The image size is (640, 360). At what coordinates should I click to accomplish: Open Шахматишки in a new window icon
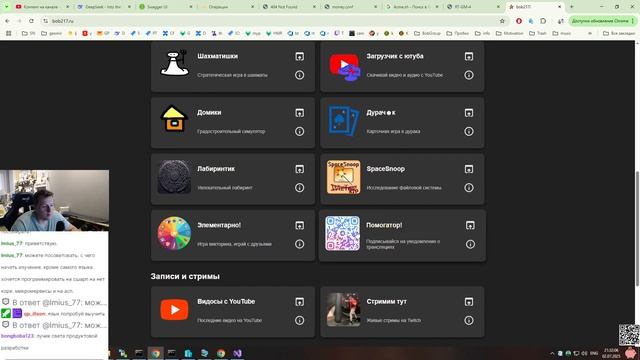tap(300, 56)
